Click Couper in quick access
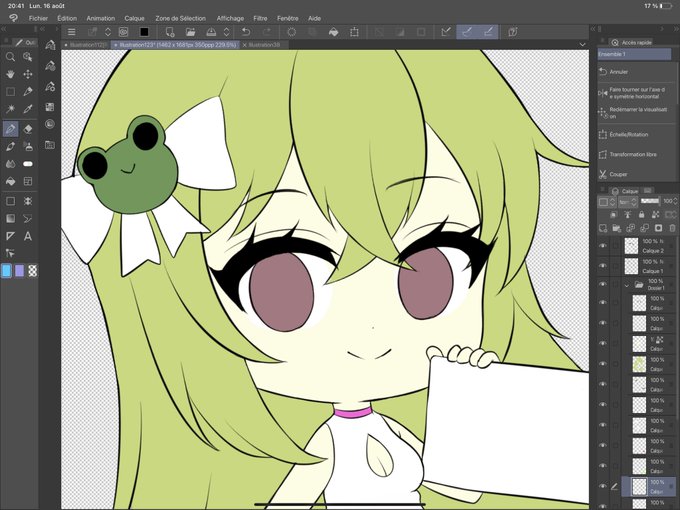This screenshot has width=680, height=510. (x=618, y=174)
